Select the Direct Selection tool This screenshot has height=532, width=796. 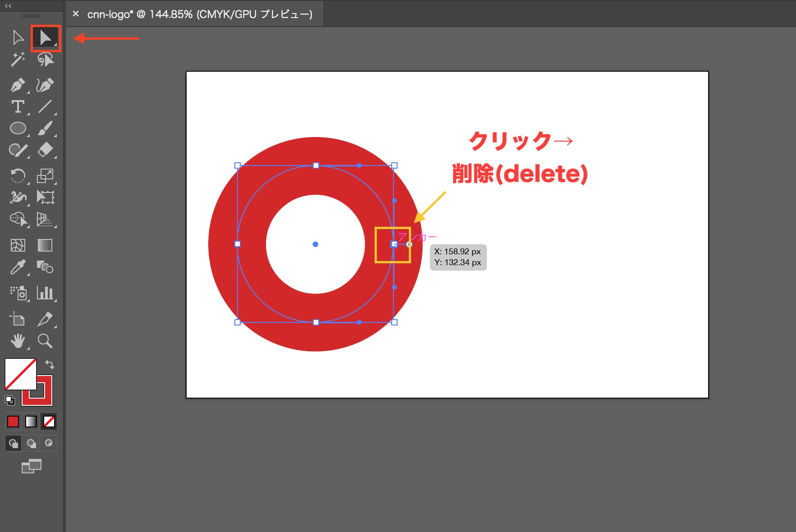(x=46, y=38)
